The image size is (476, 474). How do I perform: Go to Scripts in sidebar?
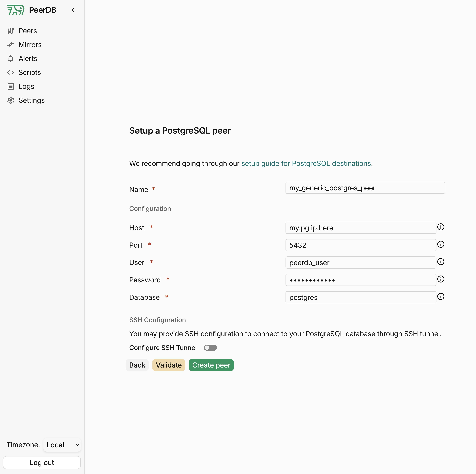[30, 72]
